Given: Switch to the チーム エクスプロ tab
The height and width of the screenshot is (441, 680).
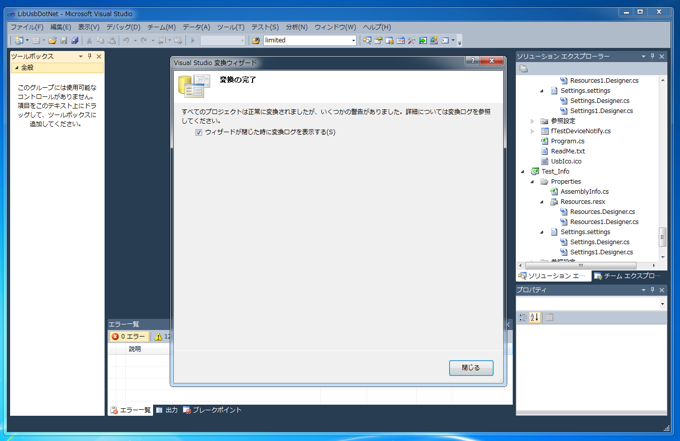Looking at the screenshot, I should click(x=628, y=276).
